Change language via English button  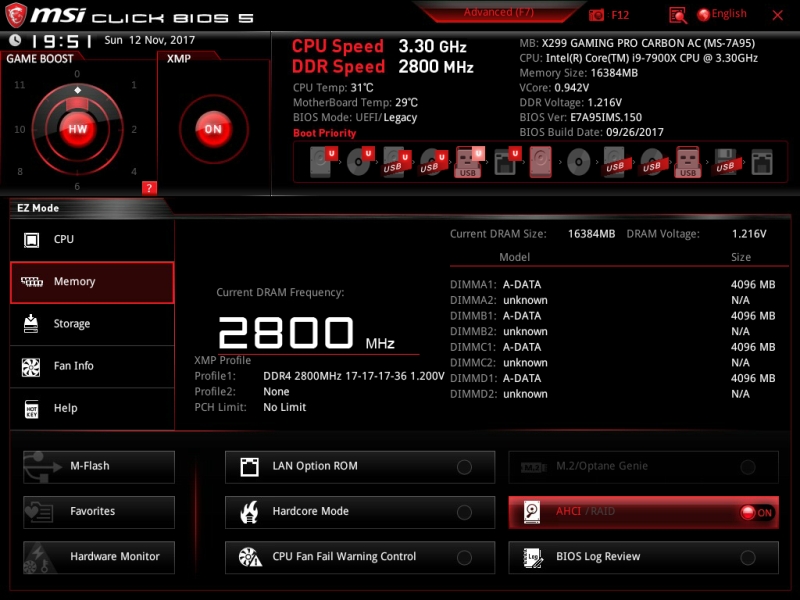pyautogui.click(x=722, y=14)
